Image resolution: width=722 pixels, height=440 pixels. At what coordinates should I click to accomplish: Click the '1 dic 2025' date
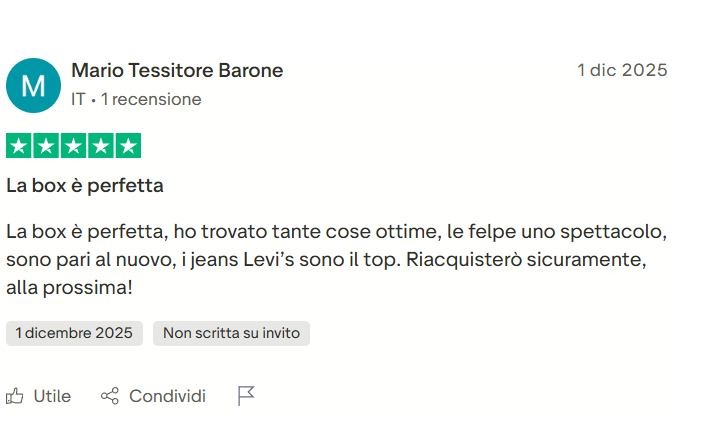pos(622,71)
